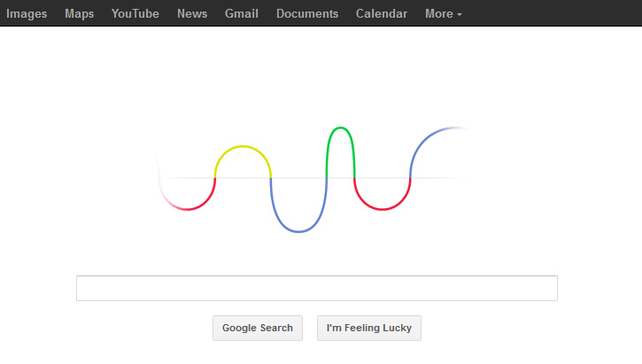Open Calendar from the navigation bar
This screenshot has height=364, width=642.
(x=382, y=13)
